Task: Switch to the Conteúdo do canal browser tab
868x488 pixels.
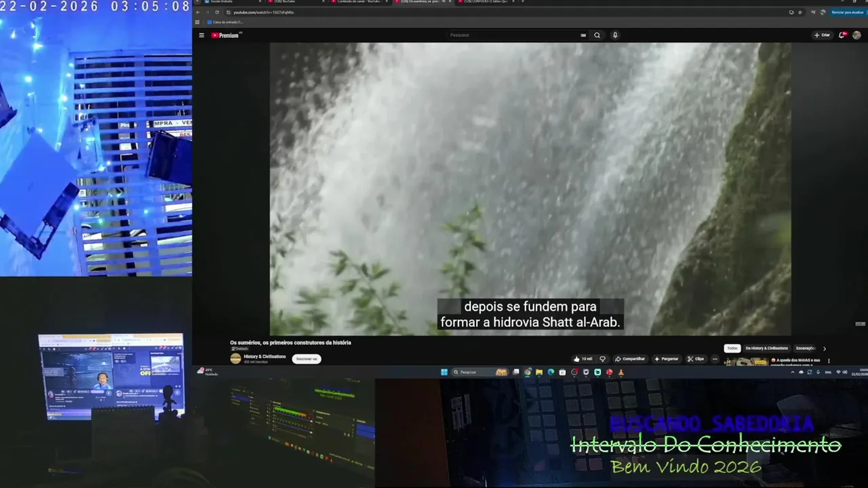Action: pyautogui.click(x=361, y=2)
